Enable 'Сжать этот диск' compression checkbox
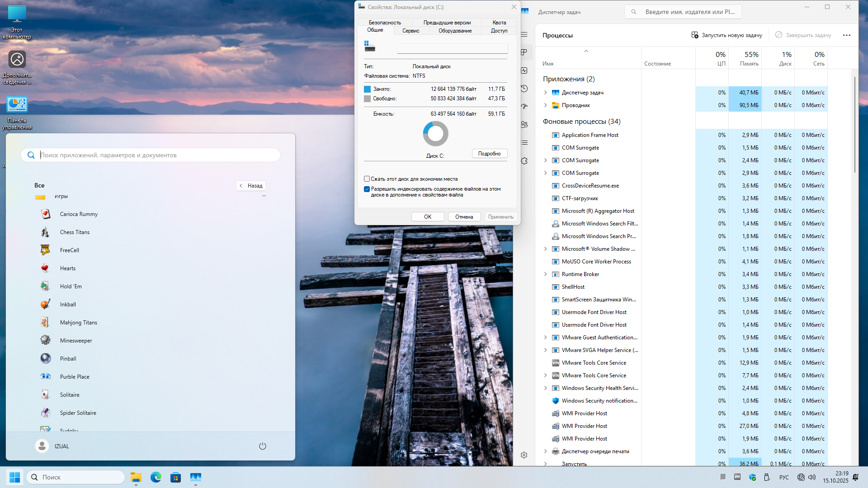Screen dimensions: 868x488 (x=367, y=179)
